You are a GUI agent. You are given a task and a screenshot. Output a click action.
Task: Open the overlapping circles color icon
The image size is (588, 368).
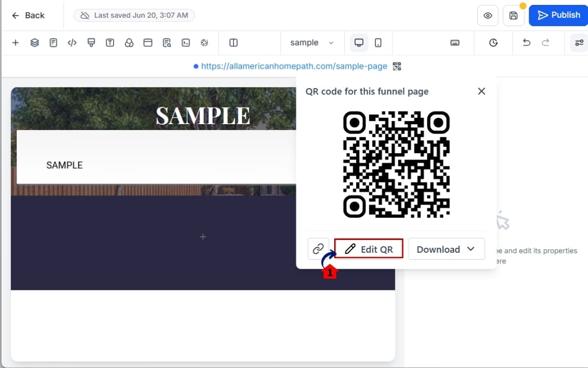pyautogui.click(x=129, y=43)
